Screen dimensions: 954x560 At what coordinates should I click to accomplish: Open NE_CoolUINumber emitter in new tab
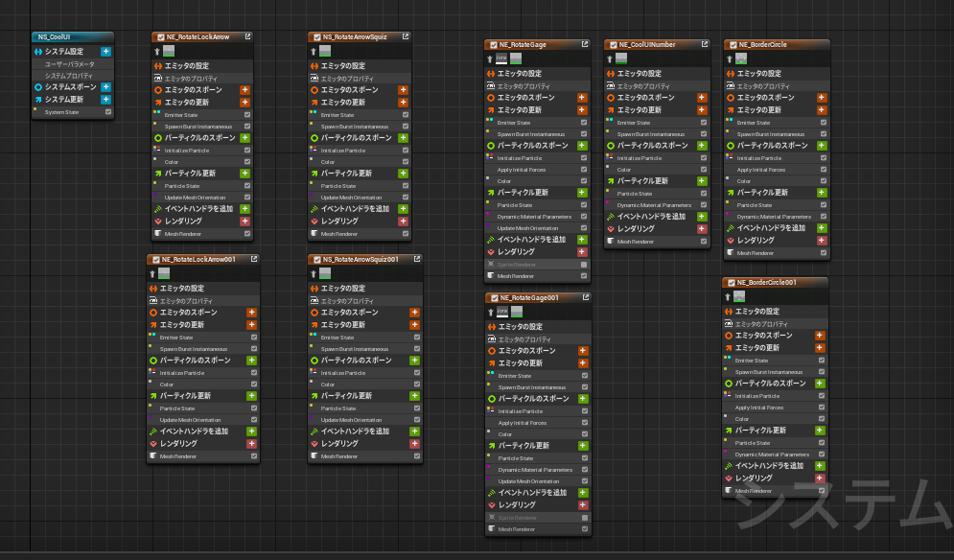(705, 44)
